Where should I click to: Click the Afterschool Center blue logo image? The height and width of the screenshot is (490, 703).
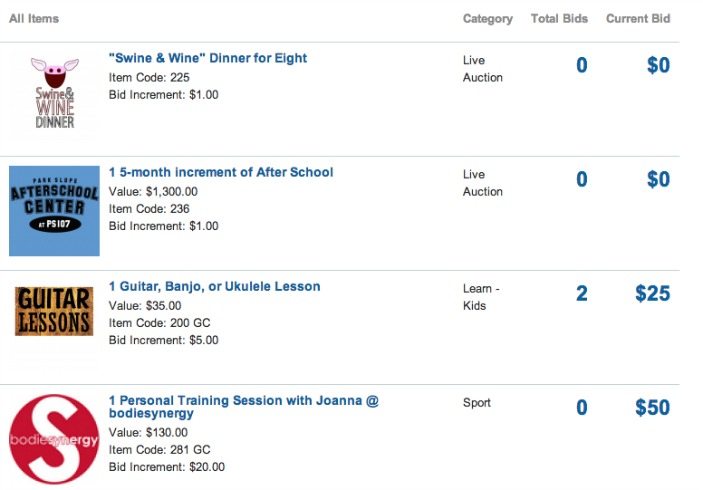coord(54,210)
